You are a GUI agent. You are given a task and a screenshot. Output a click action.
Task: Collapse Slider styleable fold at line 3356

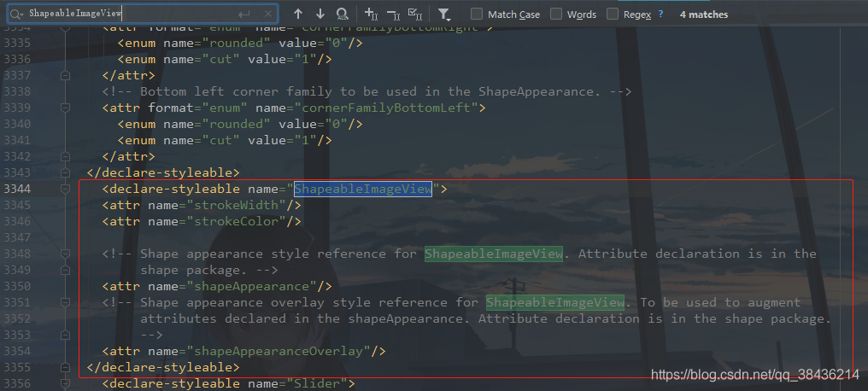pyautogui.click(x=65, y=383)
